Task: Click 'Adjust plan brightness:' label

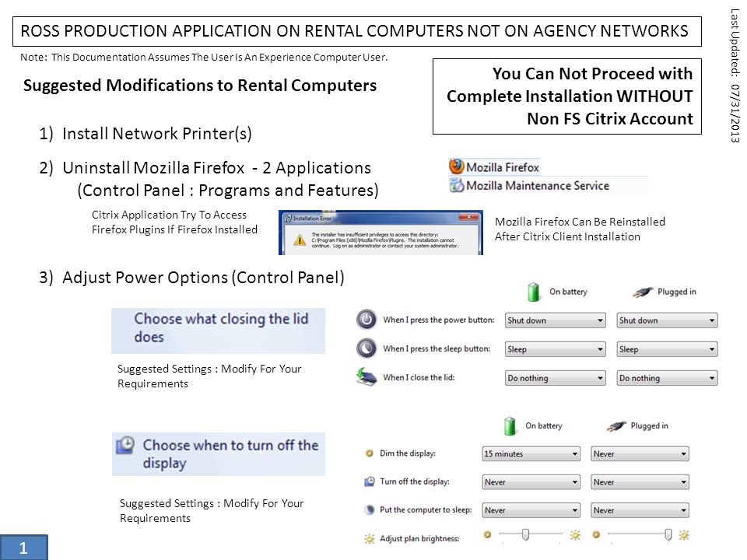Action: (419, 538)
